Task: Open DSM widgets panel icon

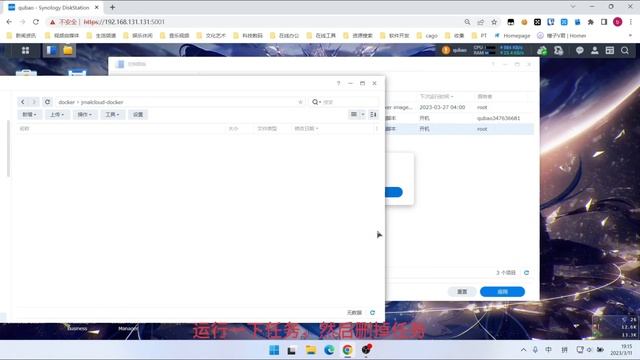Action: click(x=610, y=50)
